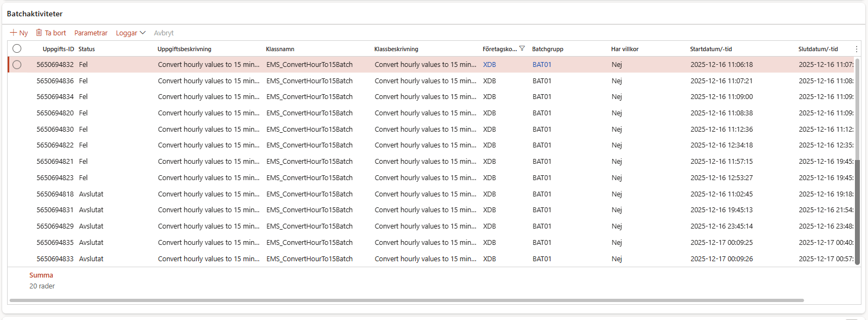The width and height of the screenshot is (868, 320).
Task: Click the chevron arrow beside Loggar
Action: click(143, 33)
